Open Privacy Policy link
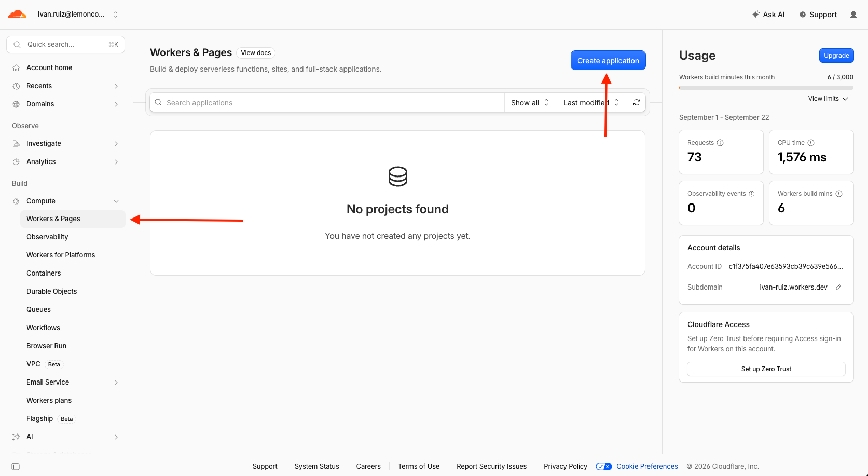Screen dimensions: 868x476 click(566, 466)
